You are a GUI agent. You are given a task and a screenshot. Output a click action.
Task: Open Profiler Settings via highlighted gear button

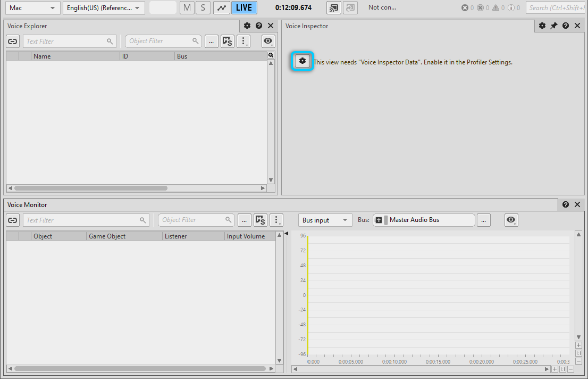tap(303, 61)
